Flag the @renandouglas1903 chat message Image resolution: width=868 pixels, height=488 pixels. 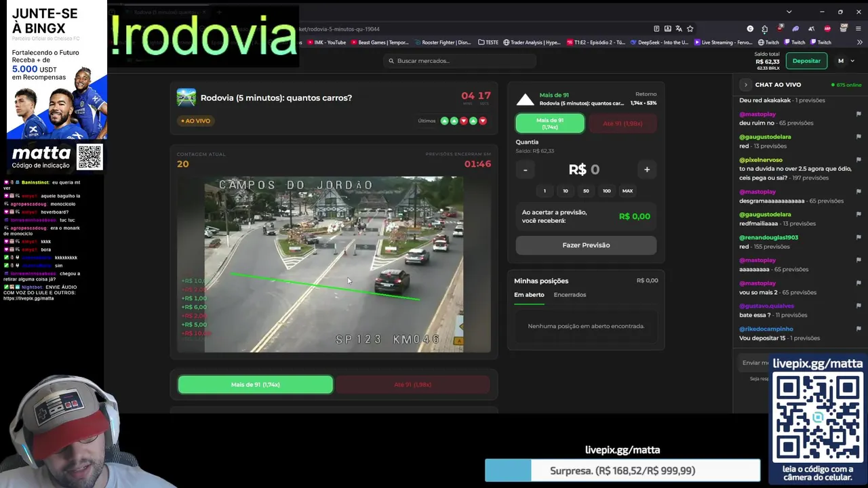tap(859, 237)
